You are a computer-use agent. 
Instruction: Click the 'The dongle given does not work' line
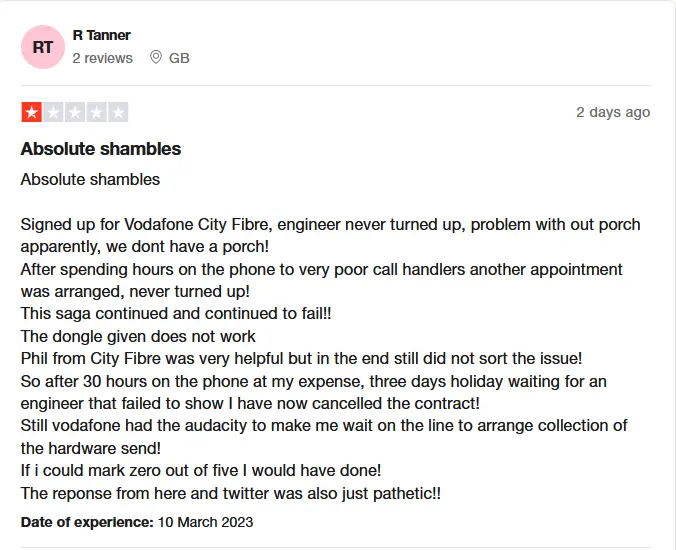point(138,336)
